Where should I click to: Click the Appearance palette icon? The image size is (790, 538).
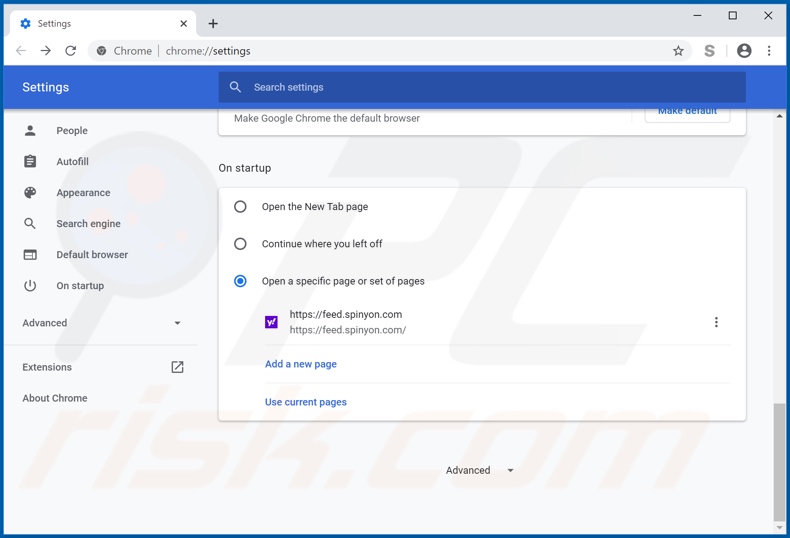click(30, 192)
